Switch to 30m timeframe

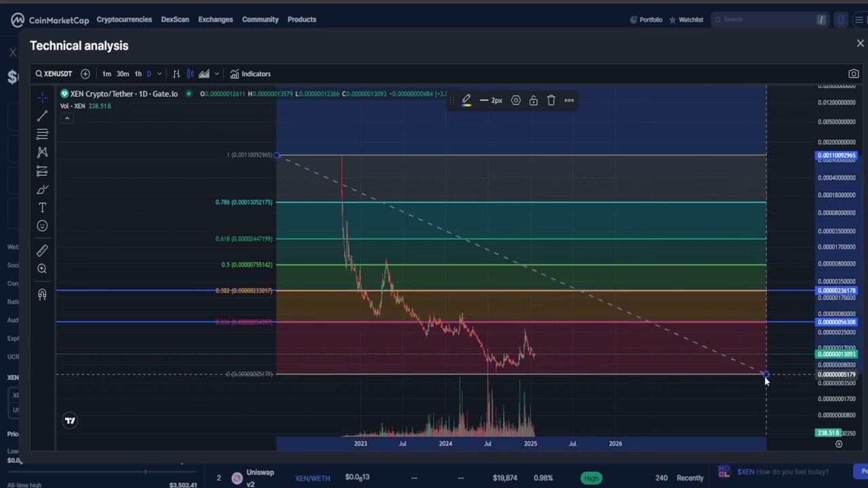(x=122, y=74)
